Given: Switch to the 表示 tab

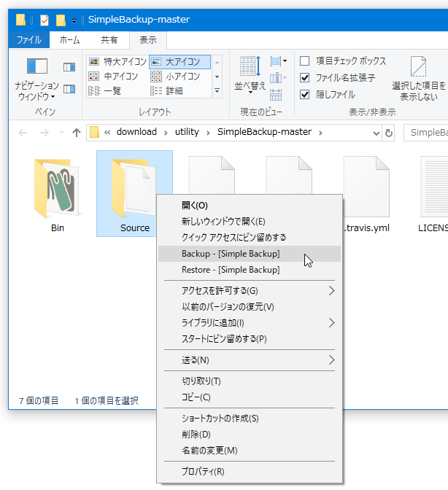Looking at the screenshot, I should point(148,40).
